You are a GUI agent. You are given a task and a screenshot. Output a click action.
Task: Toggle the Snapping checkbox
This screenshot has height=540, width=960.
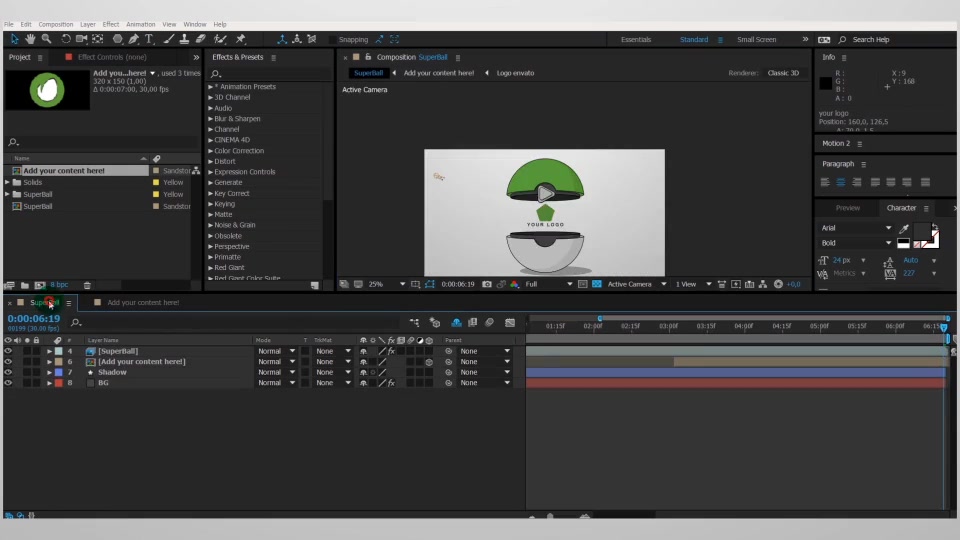[332, 39]
